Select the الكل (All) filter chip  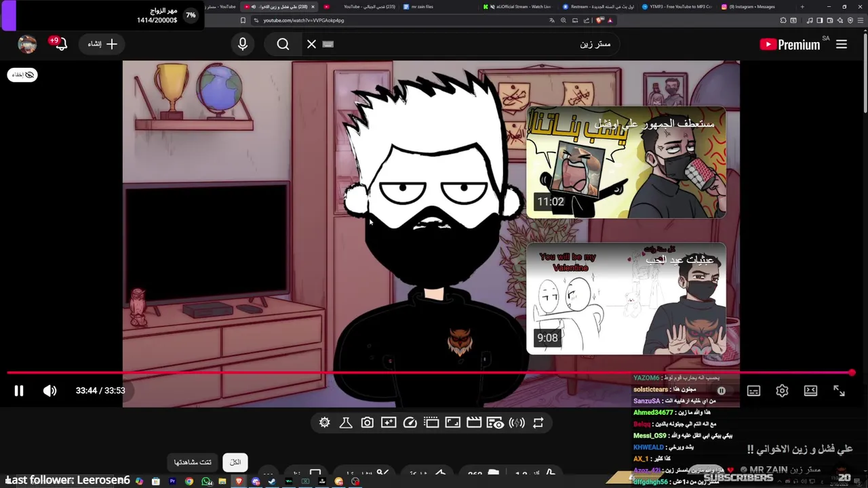(x=235, y=462)
